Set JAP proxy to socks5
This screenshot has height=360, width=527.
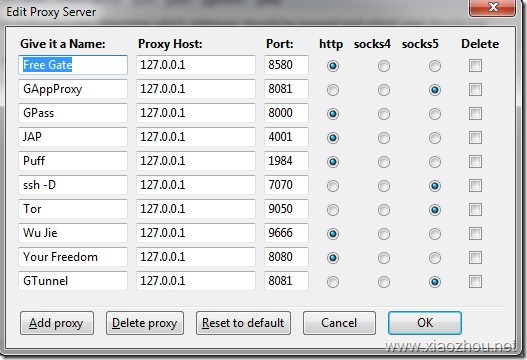[435, 138]
